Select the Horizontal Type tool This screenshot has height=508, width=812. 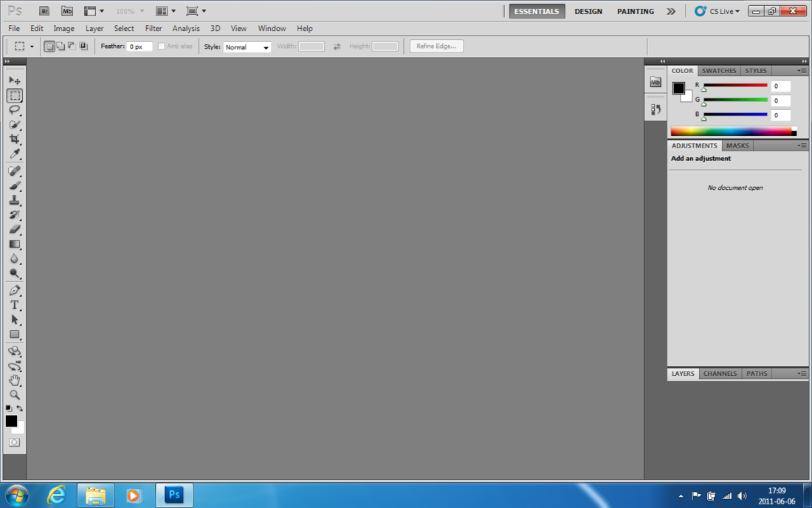click(15, 305)
